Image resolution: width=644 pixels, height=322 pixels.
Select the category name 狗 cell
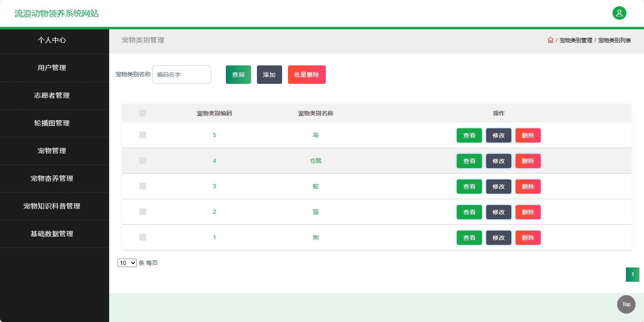point(316,237)
